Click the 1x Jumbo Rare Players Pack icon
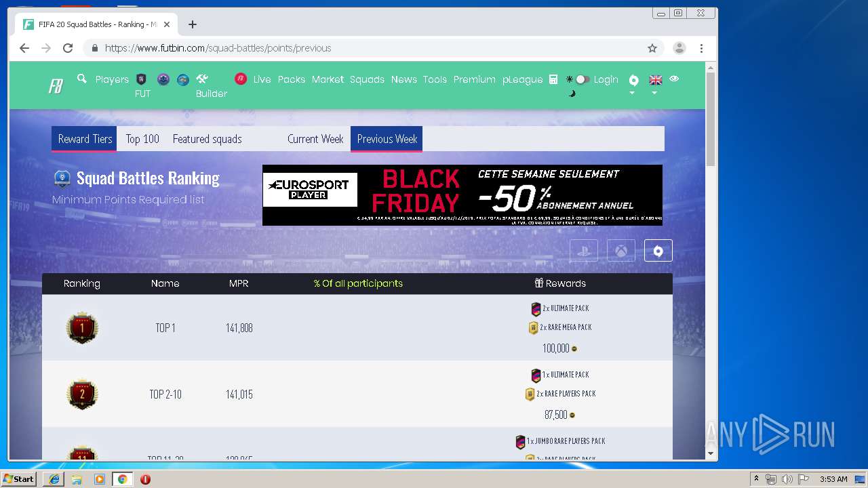This screenshot has height=488, width=868. [x=520, y=442]
